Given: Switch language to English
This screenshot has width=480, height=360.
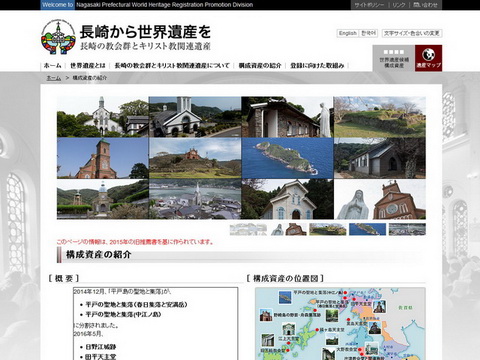Looking at the screenshot, I should point(348,33).
